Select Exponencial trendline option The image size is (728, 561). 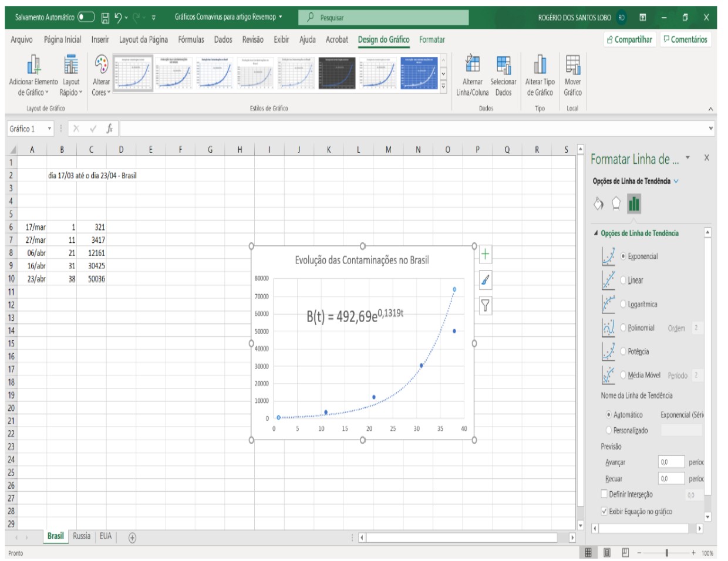[x=623, y=256]
